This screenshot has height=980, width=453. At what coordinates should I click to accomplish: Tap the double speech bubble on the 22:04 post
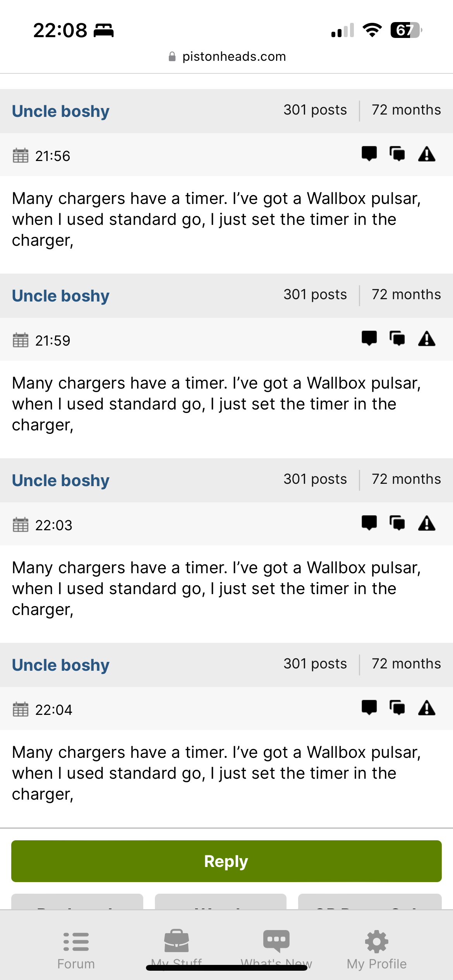[x=397, y=708]
